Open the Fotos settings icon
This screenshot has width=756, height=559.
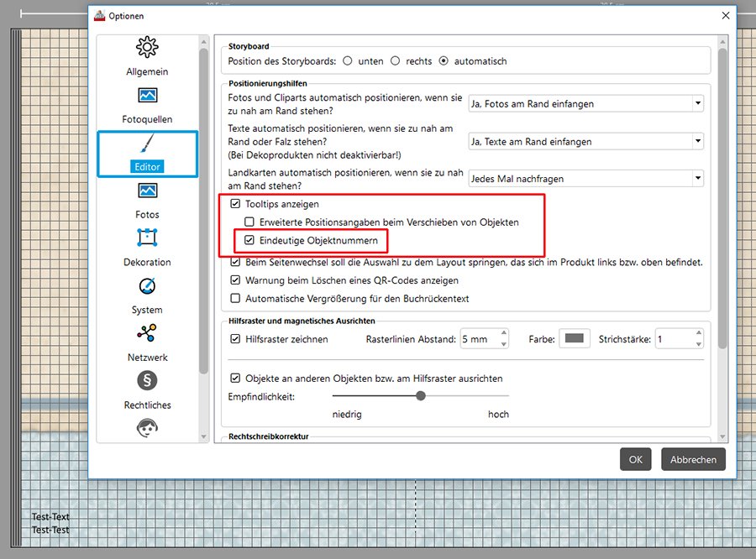(147, 191)
